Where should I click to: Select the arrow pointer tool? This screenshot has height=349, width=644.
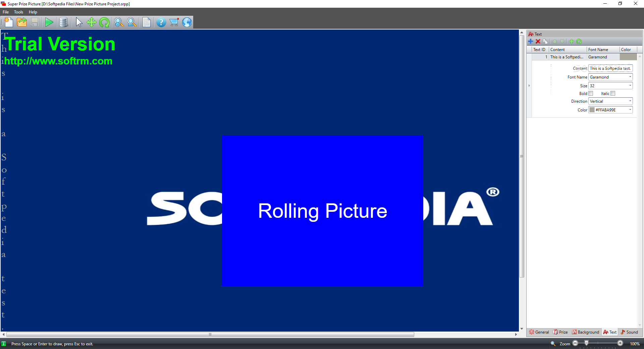79,22
